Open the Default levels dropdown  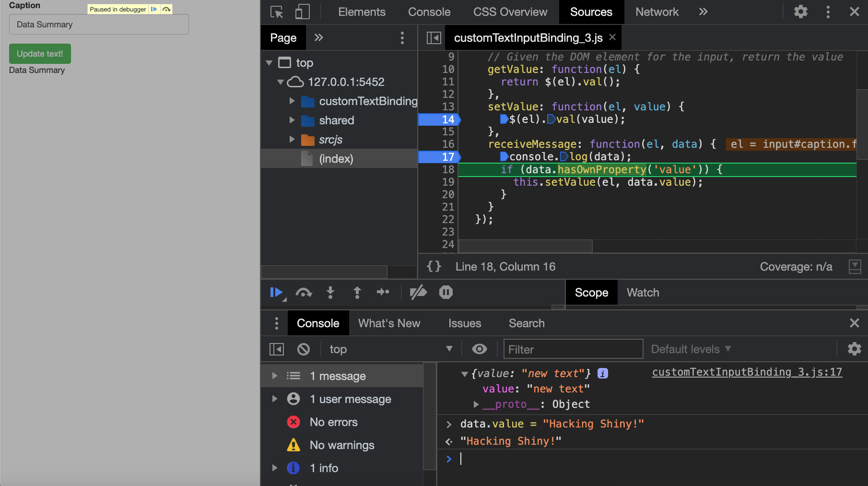(x=691, y=349)
